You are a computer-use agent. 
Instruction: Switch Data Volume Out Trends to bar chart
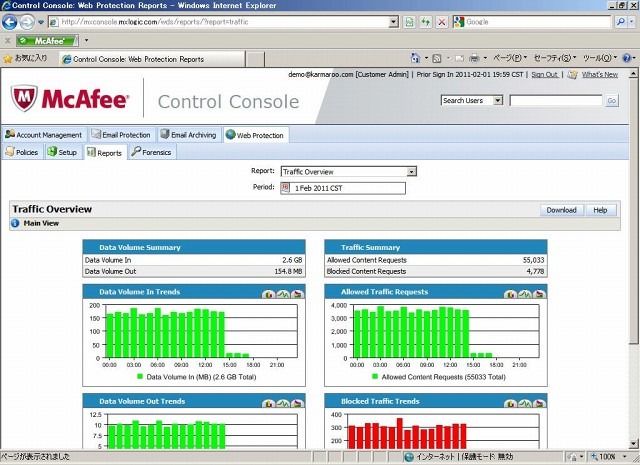(x=269, y=403)
